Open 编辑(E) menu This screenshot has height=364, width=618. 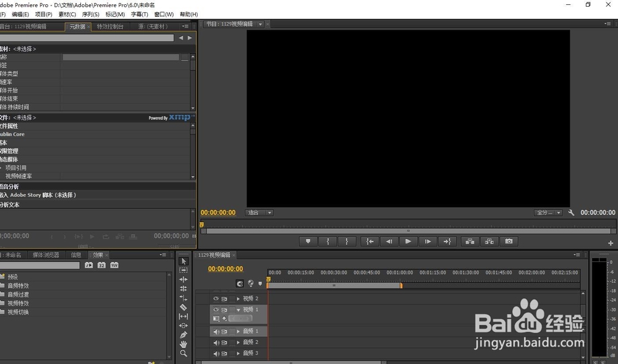click(x=20, y=14)
